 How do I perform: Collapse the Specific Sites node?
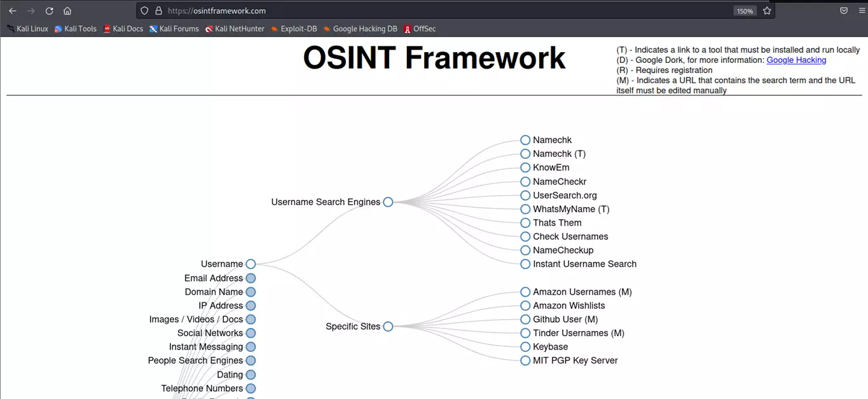pyautogui.click(x=388, y=327)
